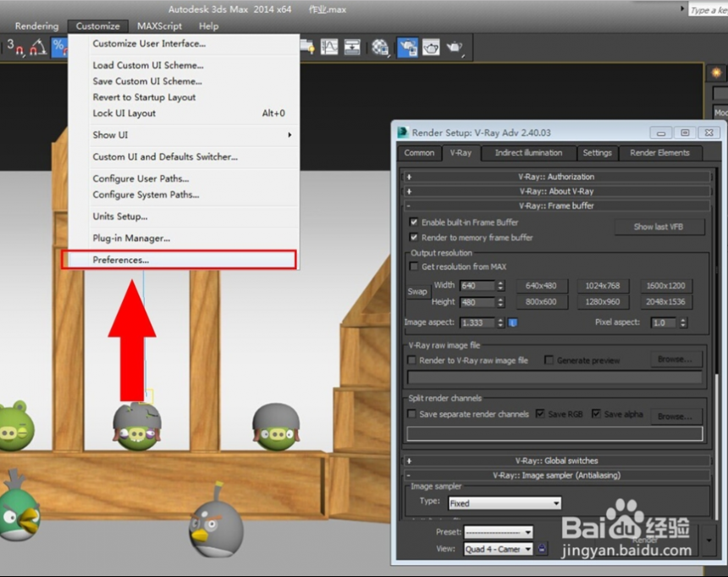Open the Rendered Frame Window icon
Screen dimensions: 728x577
pos(431,47)
